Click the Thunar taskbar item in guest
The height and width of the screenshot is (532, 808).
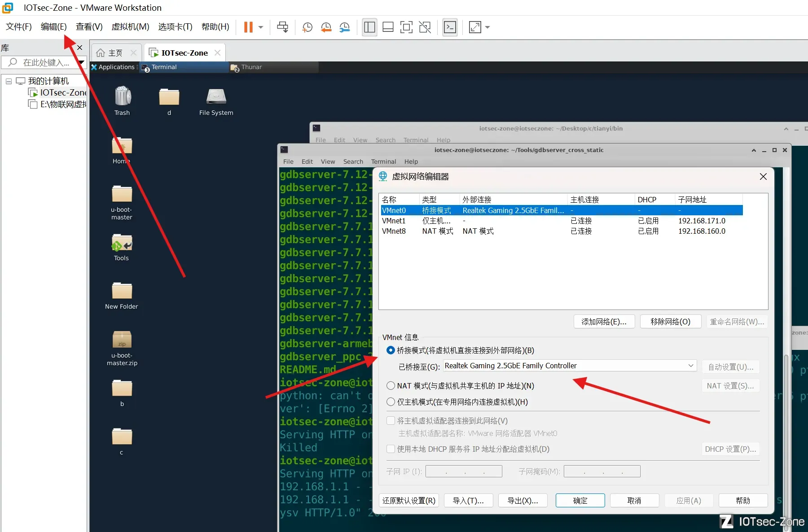(x=274, y=67)
